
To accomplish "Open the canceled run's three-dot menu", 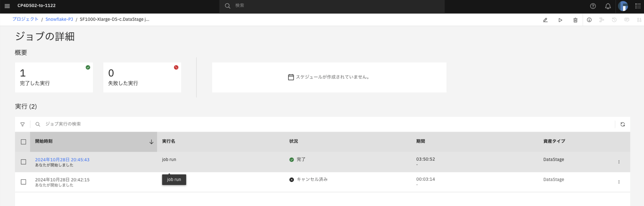I will [619, 182].
